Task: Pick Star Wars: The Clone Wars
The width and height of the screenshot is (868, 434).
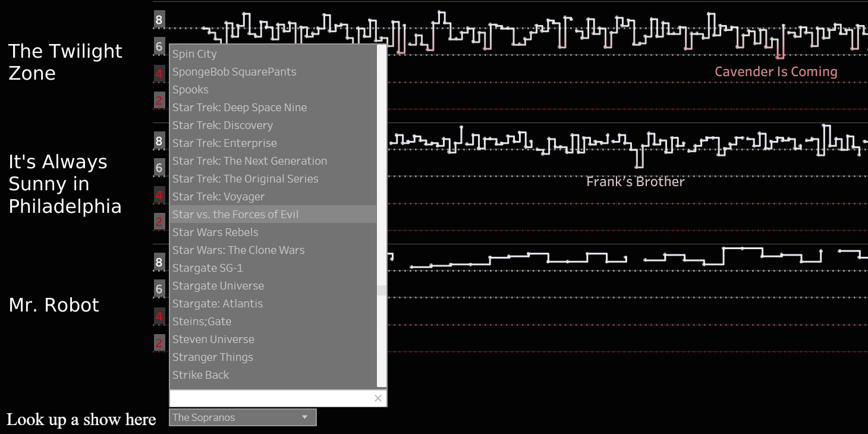Action: (x=238, y=250)
